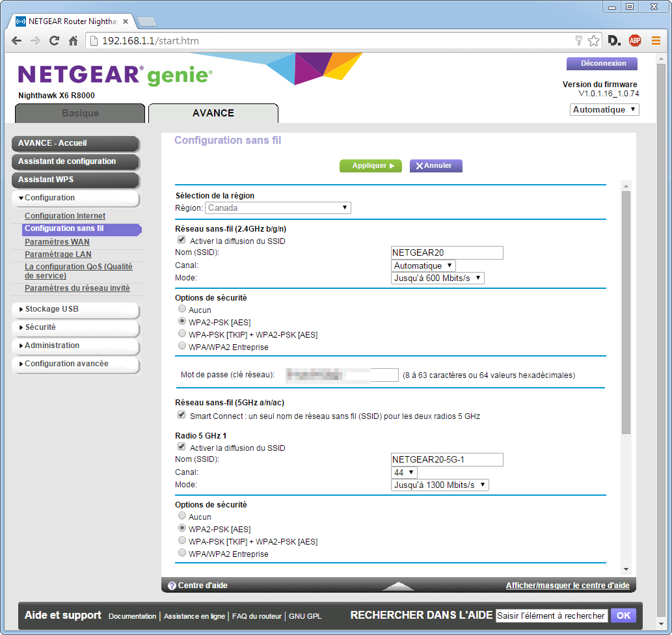672x635 pixels.
Task: Bookmark this page with the star icon
Action: point(593,41)
